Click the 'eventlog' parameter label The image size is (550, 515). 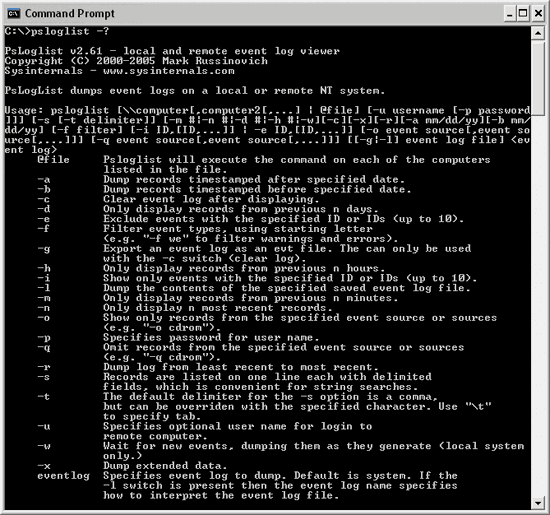pos(63,476)
